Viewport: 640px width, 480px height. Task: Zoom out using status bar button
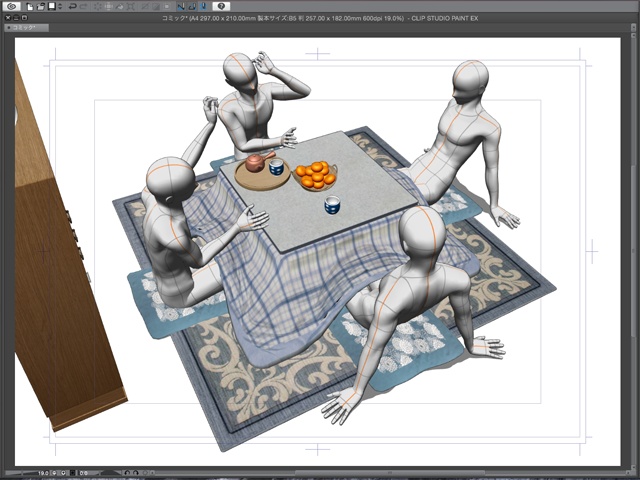click(54, 473)
